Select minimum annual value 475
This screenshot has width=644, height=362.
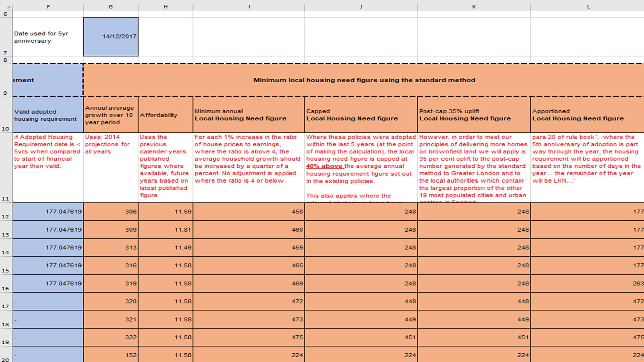coord(249,337)
